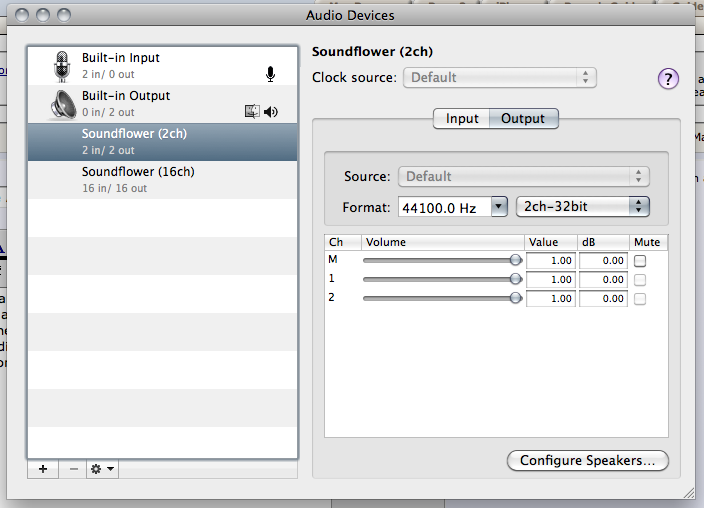Click the channel 2 dB field
The image size is (704, 508).
tap(603, 299)
